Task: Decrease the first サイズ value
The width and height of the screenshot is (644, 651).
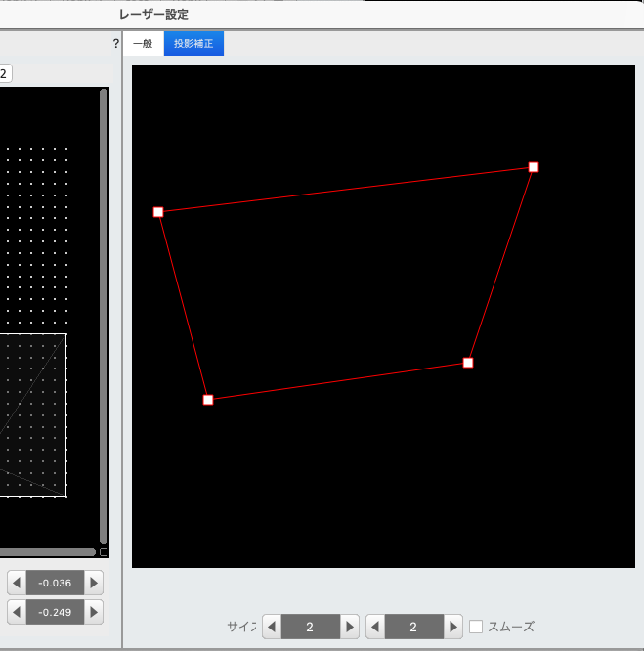Action: (x=273, y=627)
